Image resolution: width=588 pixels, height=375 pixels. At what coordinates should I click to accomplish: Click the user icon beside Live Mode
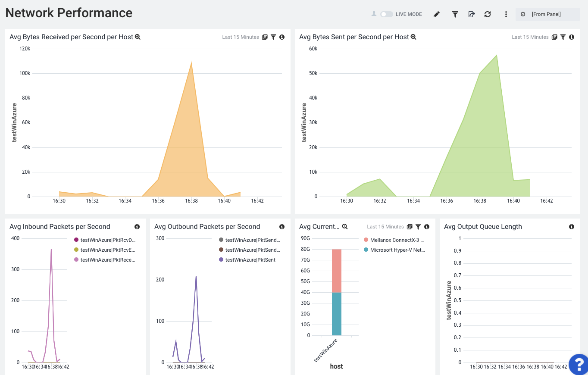(374, 14)
